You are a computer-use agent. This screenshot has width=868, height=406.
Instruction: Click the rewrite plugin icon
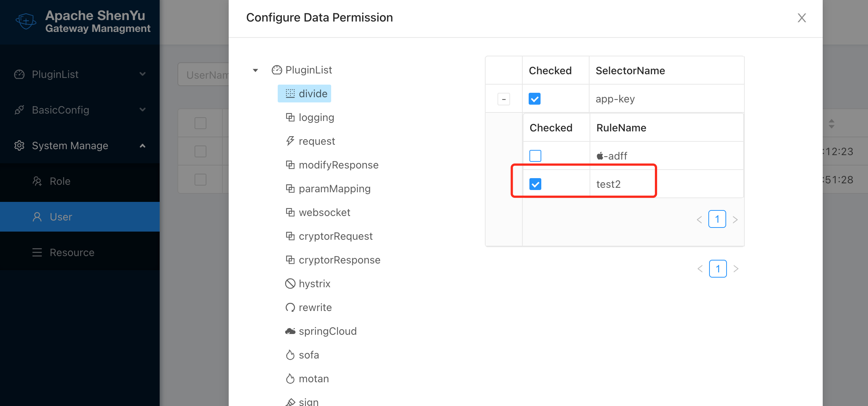point(290,307)
